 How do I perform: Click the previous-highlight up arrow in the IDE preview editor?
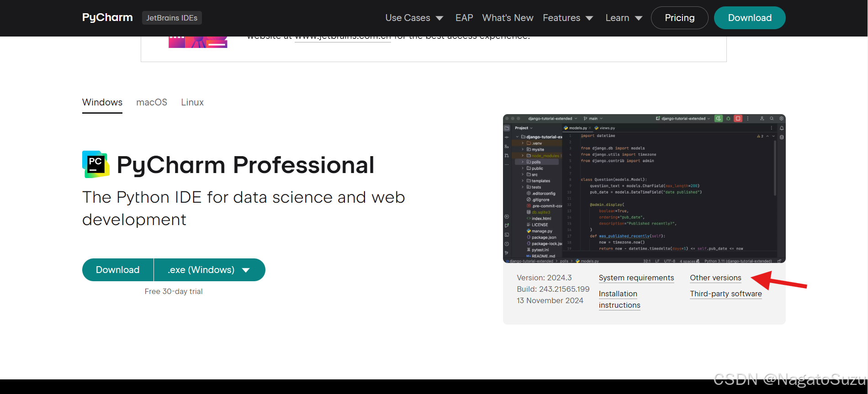767,136
